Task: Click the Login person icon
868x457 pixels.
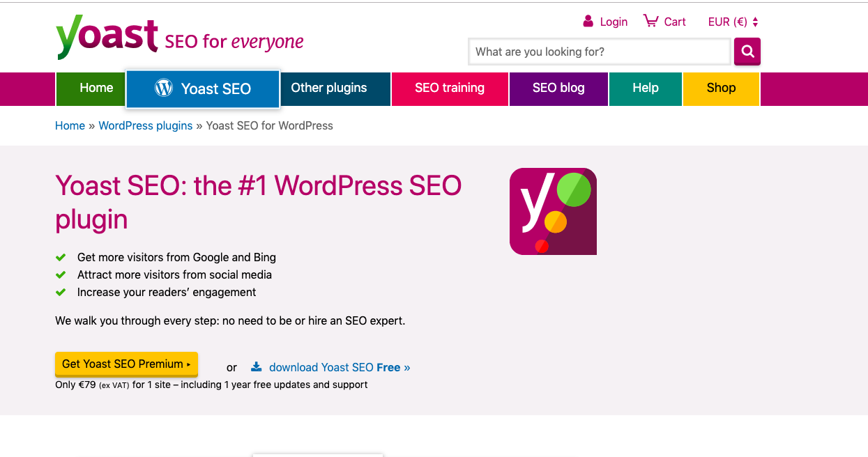Action: 587,22
